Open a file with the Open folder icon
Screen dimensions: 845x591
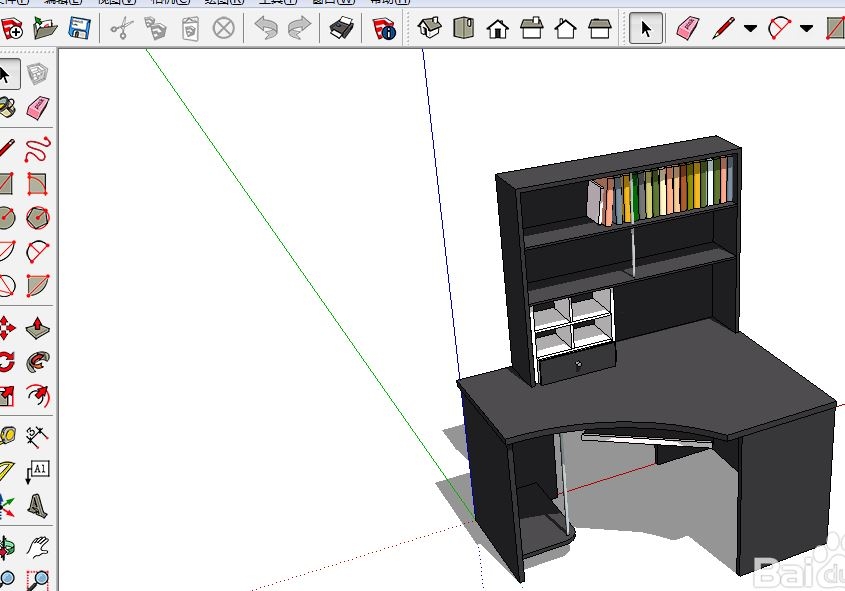click(45, 27)
